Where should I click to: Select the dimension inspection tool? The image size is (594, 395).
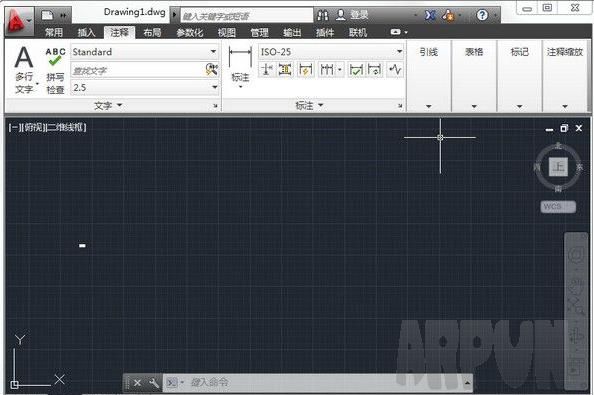pos(356,70)
